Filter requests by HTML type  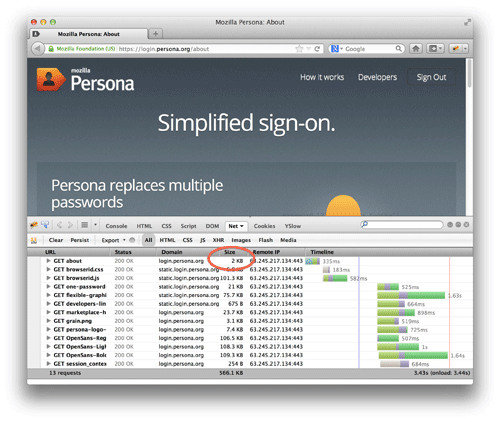[x=167, y=240]
